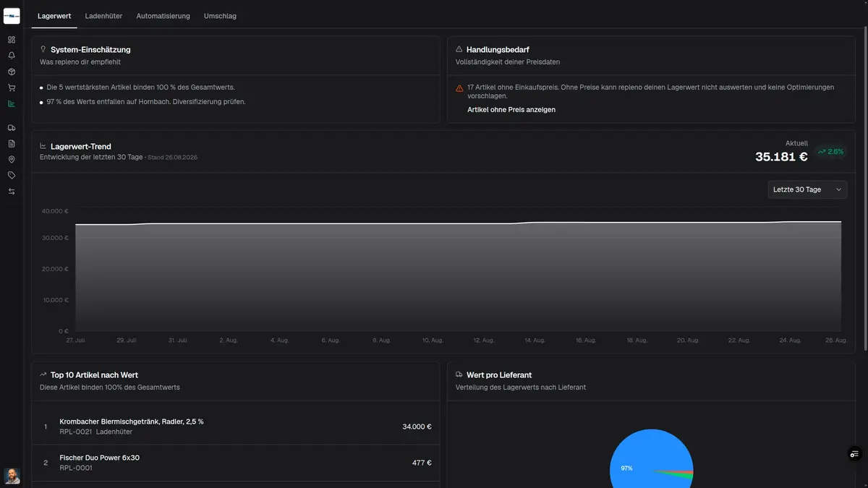
Task: Open the price tag icon in sidebar
Action: (x=12, y=176)
